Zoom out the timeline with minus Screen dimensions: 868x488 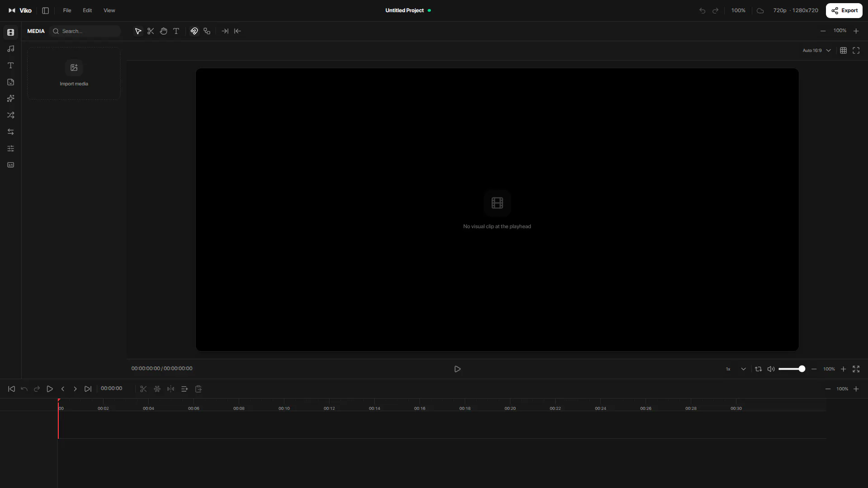coord(828,389)
